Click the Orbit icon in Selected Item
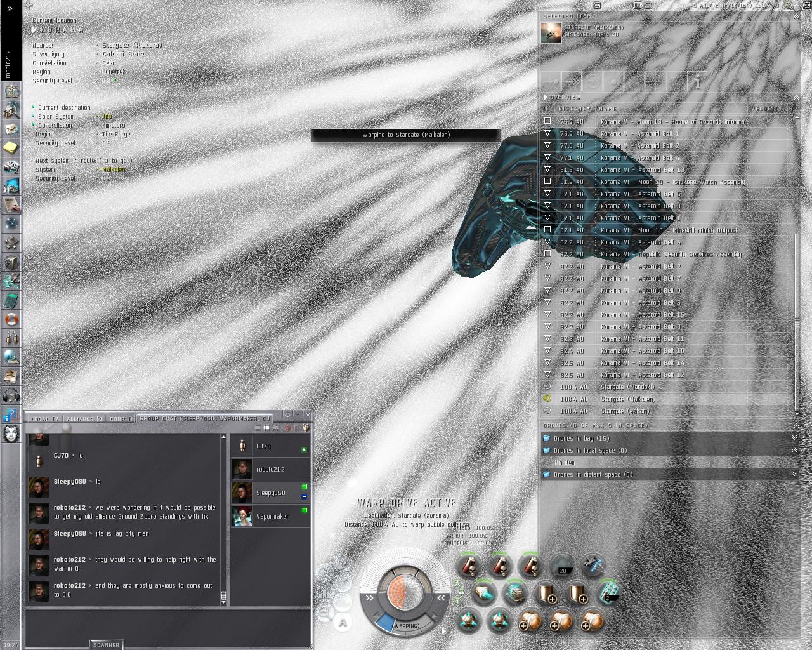This screenshot has height=650, width=812. 613,81
